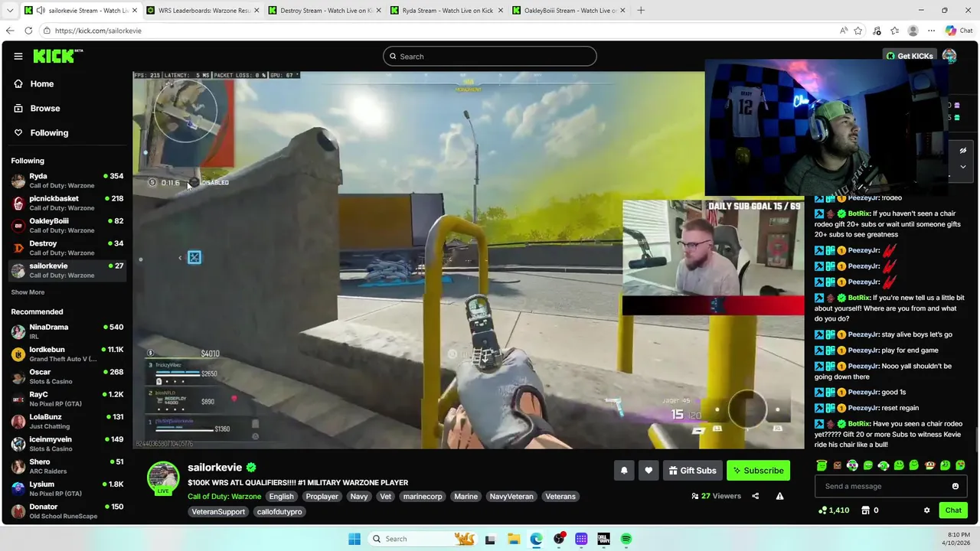Click the sailorkevie streamer avatar
Viewport: 980px width, 551px height.
point(163,478)
